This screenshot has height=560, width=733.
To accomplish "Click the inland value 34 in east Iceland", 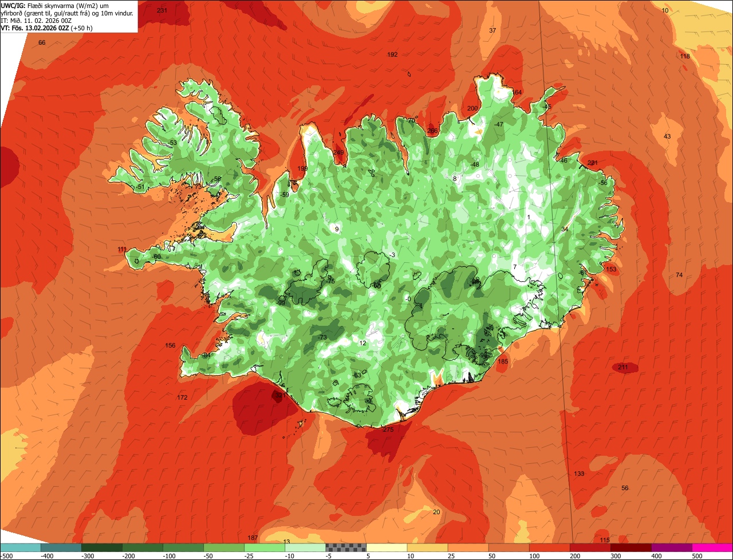I will pyautogui.click(x=565, y=229).
